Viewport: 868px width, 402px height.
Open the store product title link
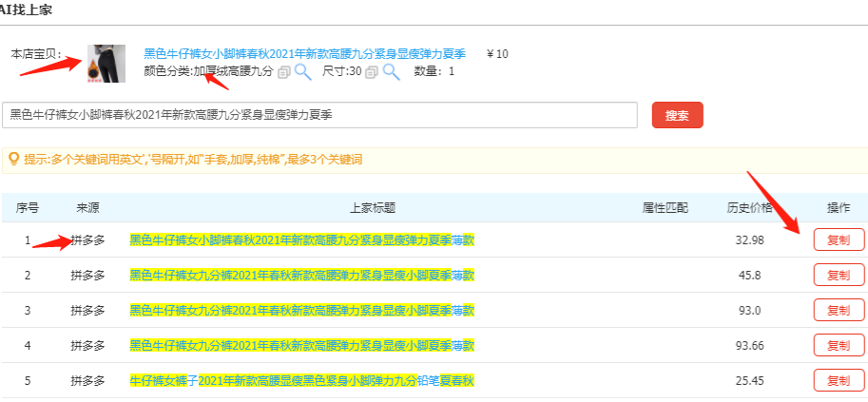(304, 54)
